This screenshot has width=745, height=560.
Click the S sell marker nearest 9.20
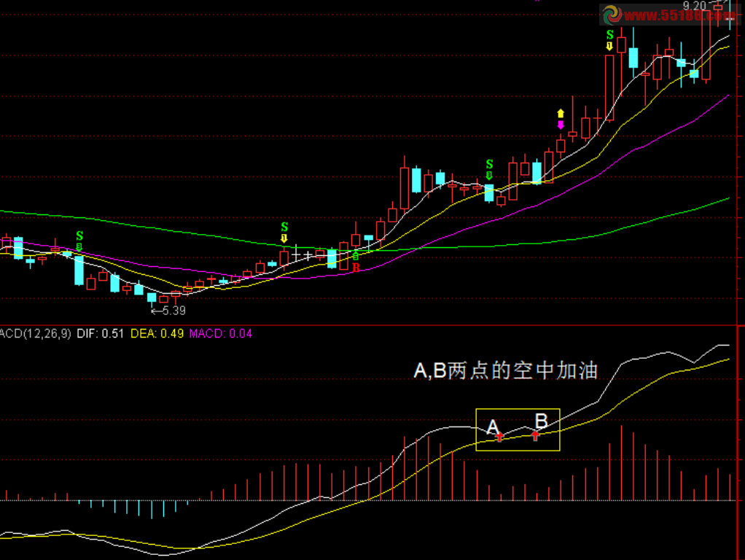(609, 35)
